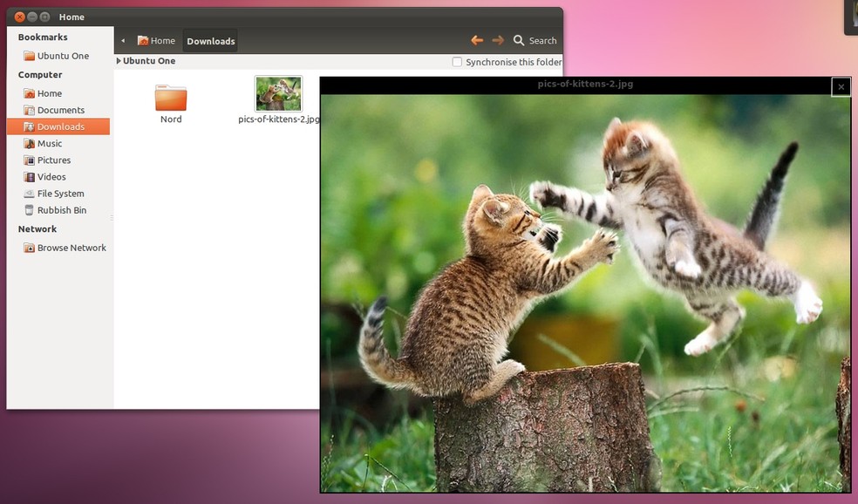858x504 pixels.
Task: Click the preview title pics-of-kittens-2.jpg
Action: [585, 85]
